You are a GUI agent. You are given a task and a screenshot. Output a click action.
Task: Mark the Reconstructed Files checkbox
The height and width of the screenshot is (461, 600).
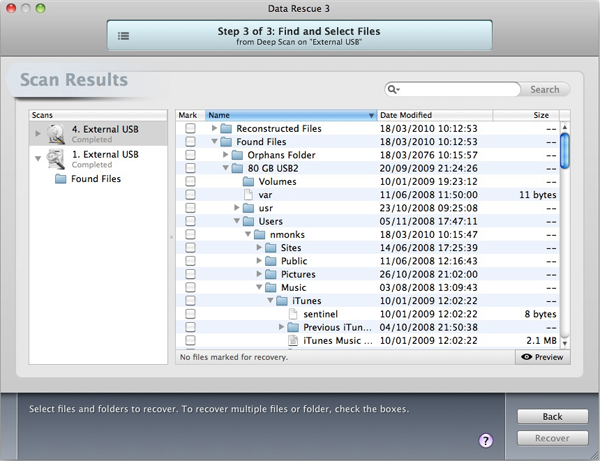coord(190,129)
